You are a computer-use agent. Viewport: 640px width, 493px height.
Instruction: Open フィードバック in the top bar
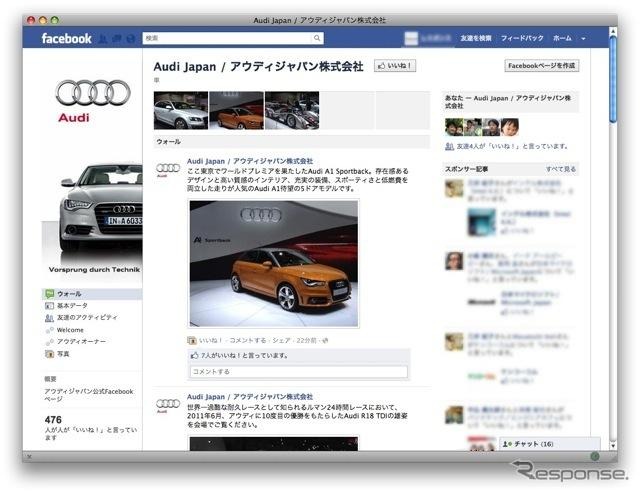pyautogui.click(x=522, y=38)
